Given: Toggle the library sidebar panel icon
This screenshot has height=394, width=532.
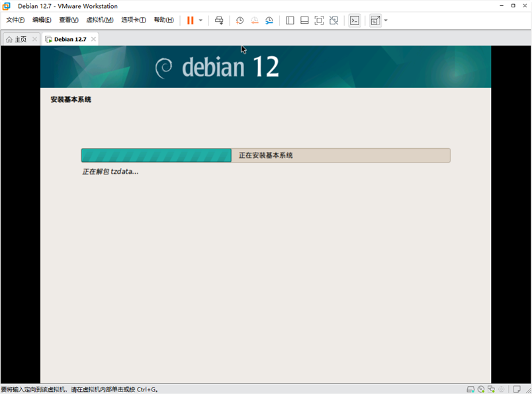Looking at the screenshot, I should click(290, 20).
